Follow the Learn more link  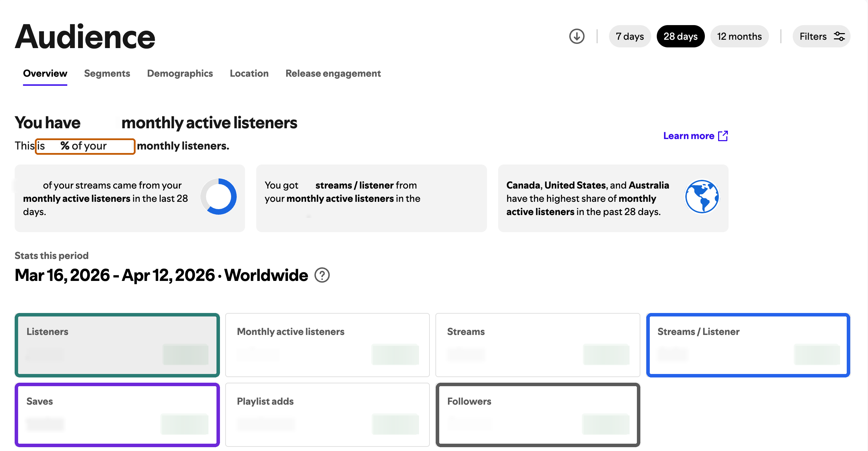[695, 136]
